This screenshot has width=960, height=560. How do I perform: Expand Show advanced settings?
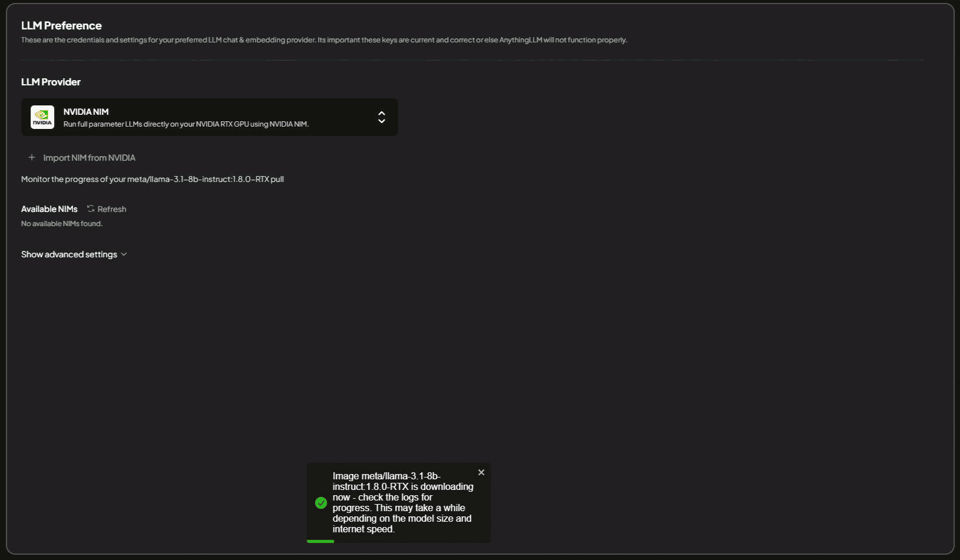[69, 254]
